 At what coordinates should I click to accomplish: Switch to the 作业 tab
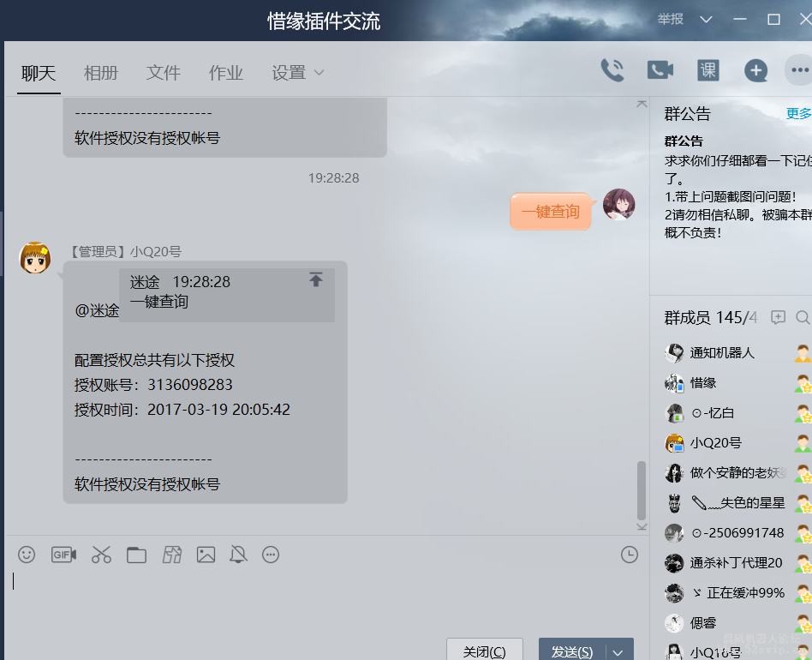pyautogui.click(x=225, y=73)
